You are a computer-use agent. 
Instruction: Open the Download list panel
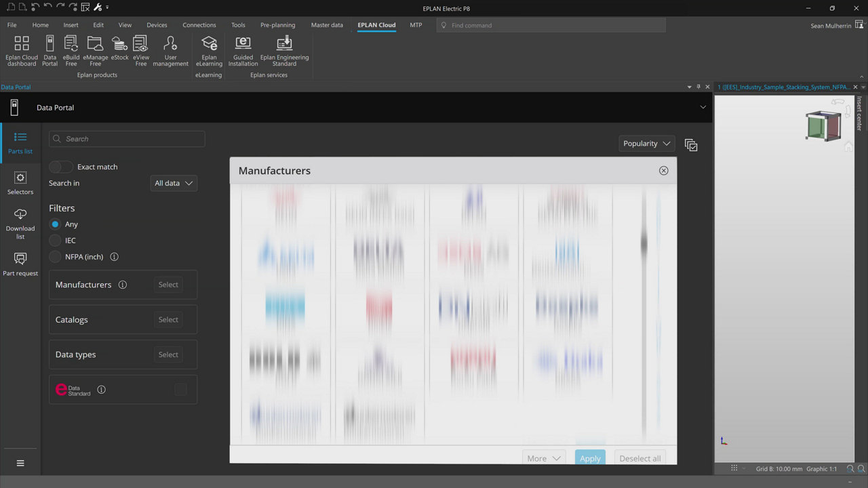pos(20,224)
